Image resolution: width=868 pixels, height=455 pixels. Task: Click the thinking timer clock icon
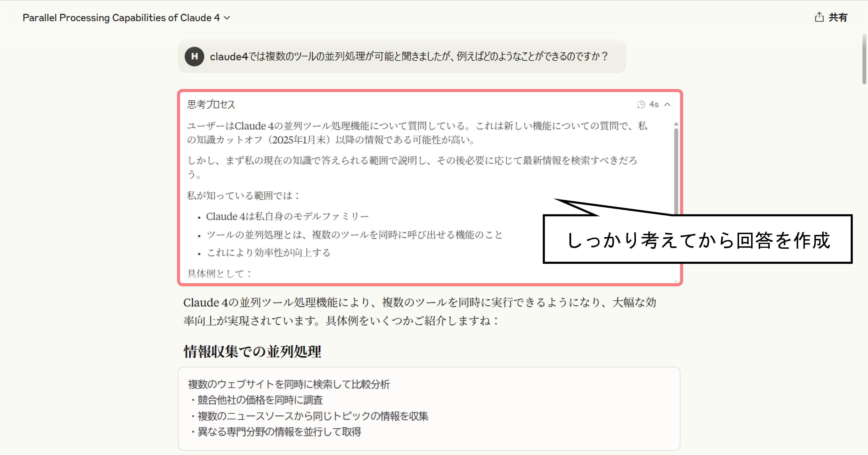coord(641,105)
